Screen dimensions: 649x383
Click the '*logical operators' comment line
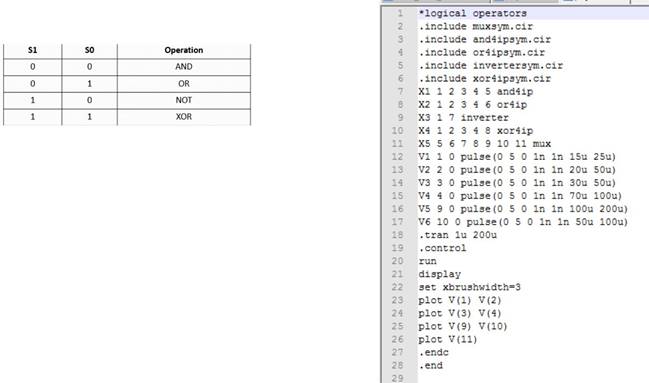(472, 13)
